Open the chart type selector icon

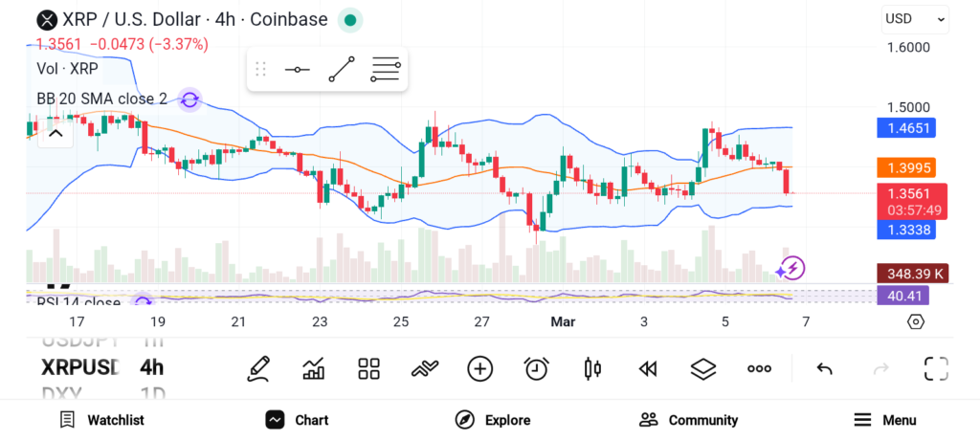[x=313, y=368]
